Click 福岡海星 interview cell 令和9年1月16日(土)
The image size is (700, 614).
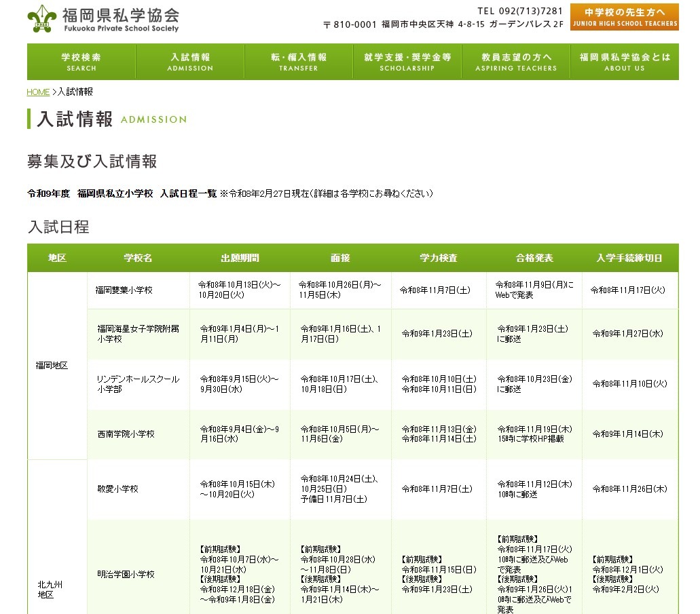[x=340, y=334]
